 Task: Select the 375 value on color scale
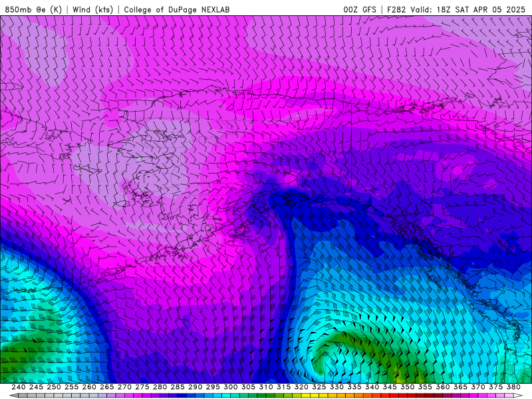coord(495,387)
